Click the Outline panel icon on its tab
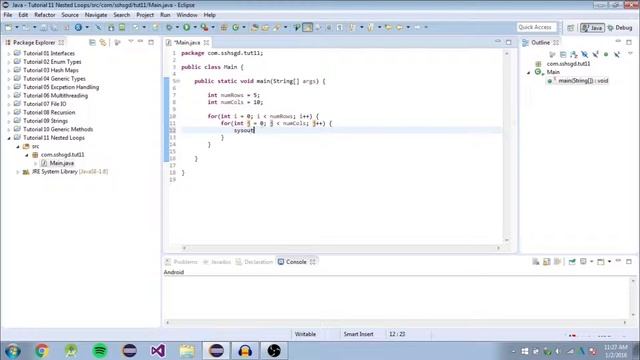Image resolution: width=640 pixels, height=360 pixels. coord(525,42)
